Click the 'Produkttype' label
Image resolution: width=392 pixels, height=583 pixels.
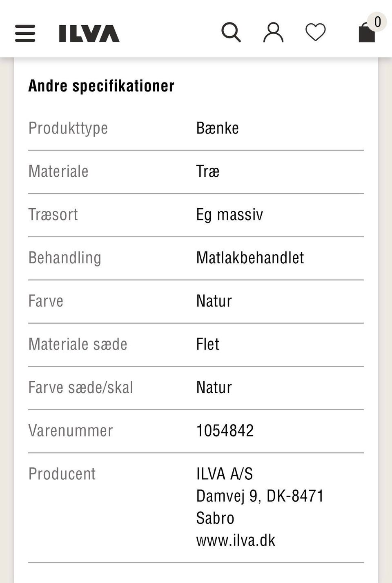point(68,128)
